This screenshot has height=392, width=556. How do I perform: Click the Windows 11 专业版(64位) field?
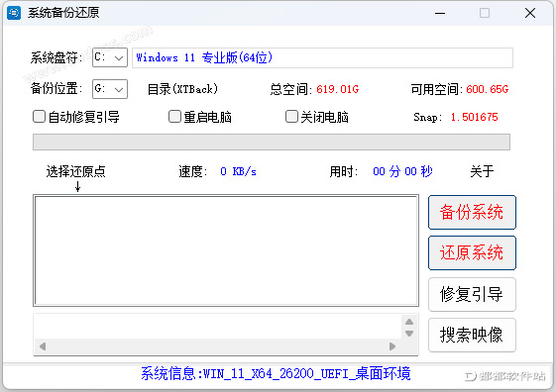322,57
